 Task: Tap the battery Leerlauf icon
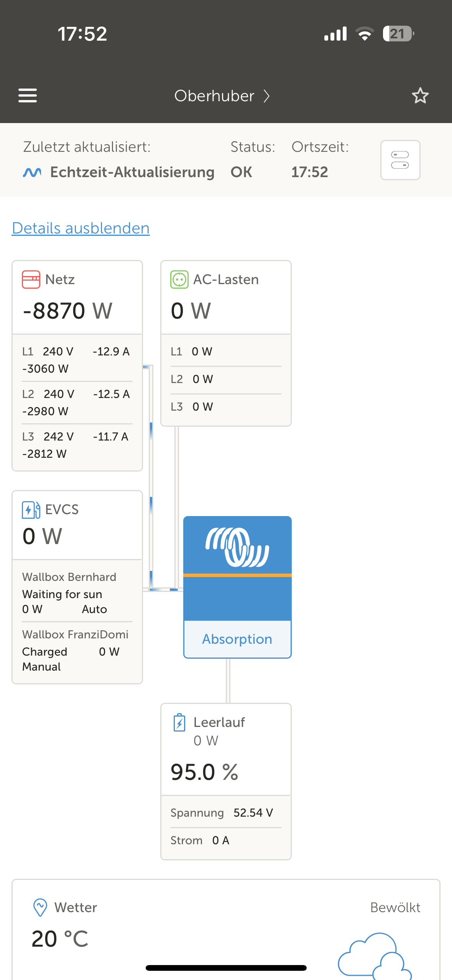pyautogui.click(x=179, y=722)
